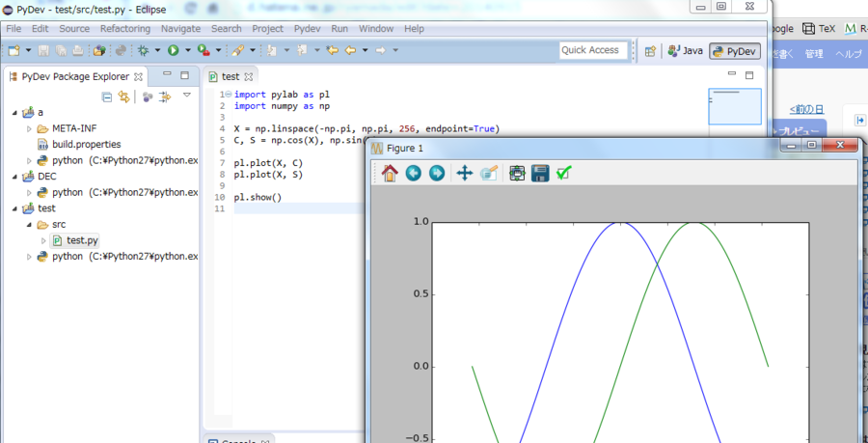Open the Refactoring menu

(x=125, y=29)
